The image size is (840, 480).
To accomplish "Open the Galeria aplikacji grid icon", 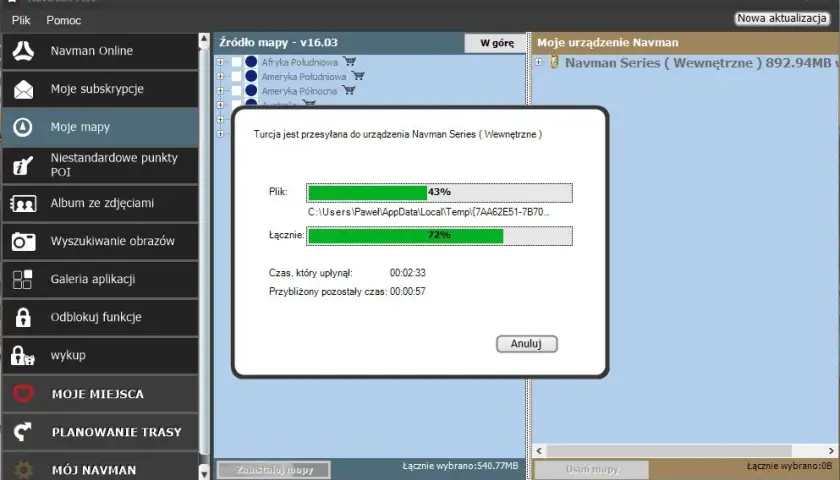I will [x=22, y=279].
